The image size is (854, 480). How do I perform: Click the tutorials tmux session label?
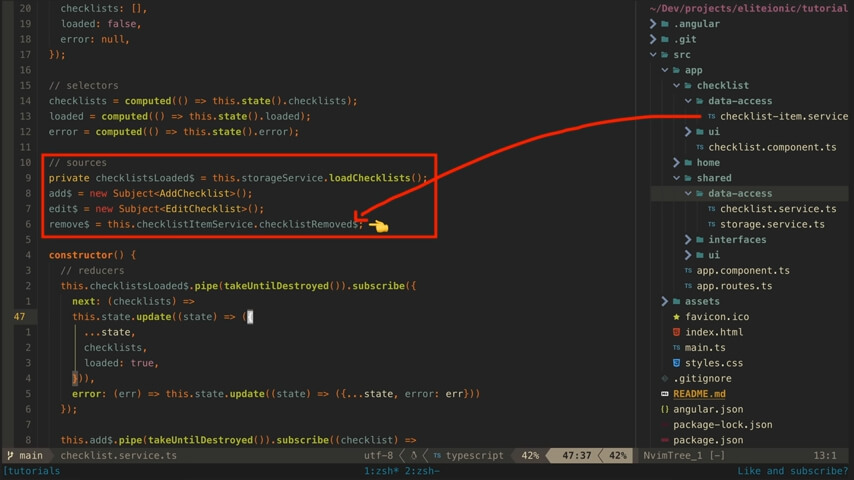click(x=32, y=471)
